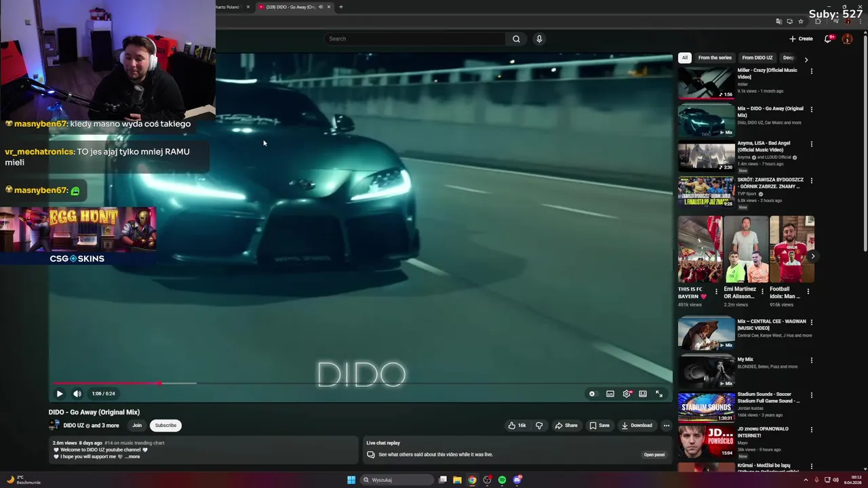Open Discord from the taskbar
The height and width of the screenshot is (488, 868).
click(x=517, y=480)
